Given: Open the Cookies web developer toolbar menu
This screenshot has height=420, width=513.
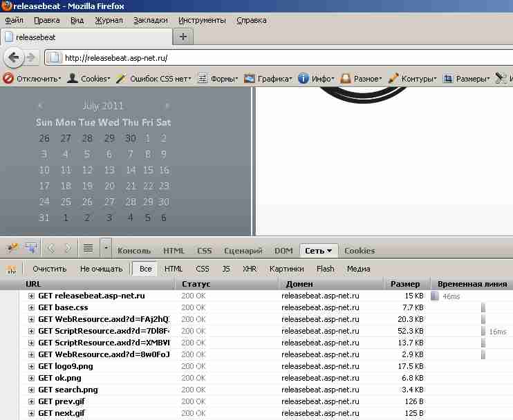Looking at the screenshot, I should pos(95,79).
